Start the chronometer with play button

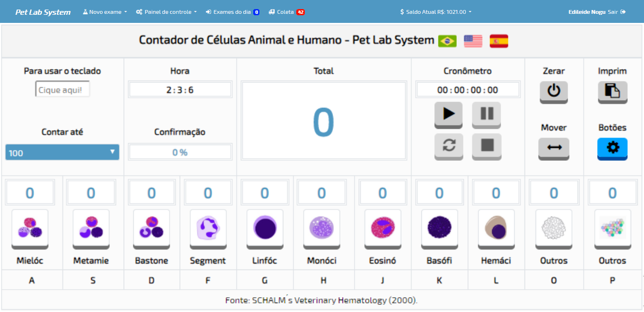tap(448, 114)
